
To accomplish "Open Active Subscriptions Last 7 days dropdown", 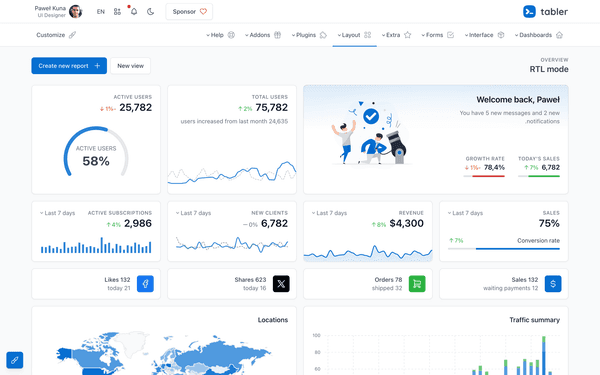I will tap(57, 213).
